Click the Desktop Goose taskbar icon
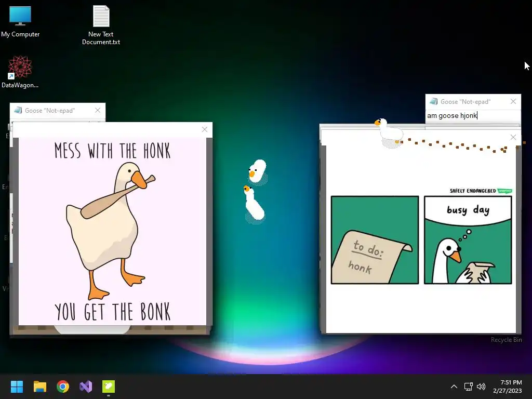 click(109, 387)
